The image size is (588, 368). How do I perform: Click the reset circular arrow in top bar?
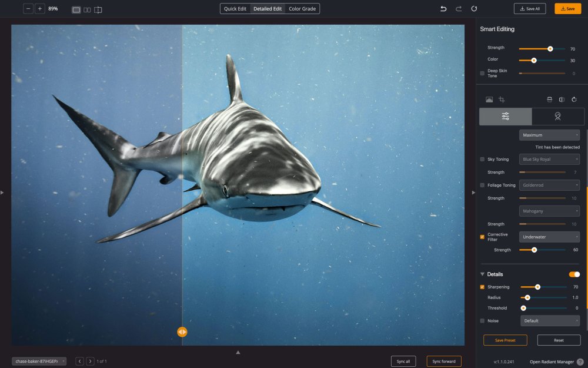474,9
